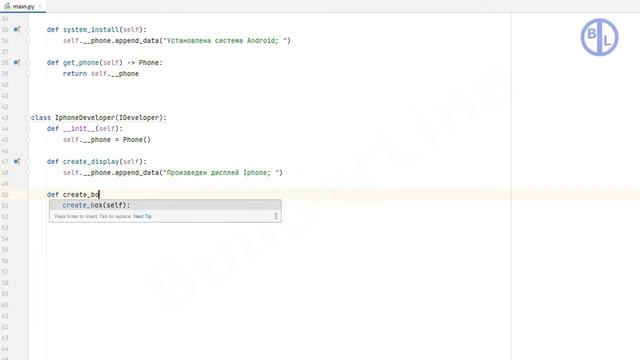The height and width of the screenshot is (360, 640).
Task: Click 'return self.__phone' line
Action: [101, 73]
